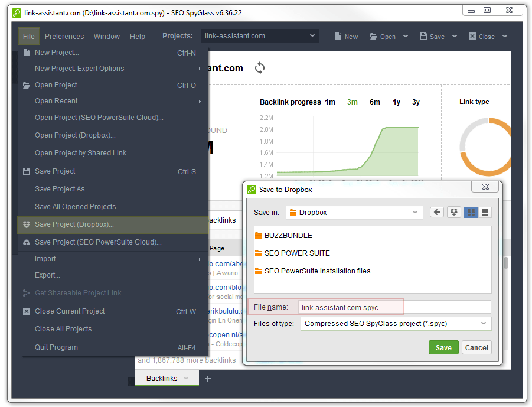Select Save All Opened Projects
This screenshot has height=407, width=532.
point(113,207)
